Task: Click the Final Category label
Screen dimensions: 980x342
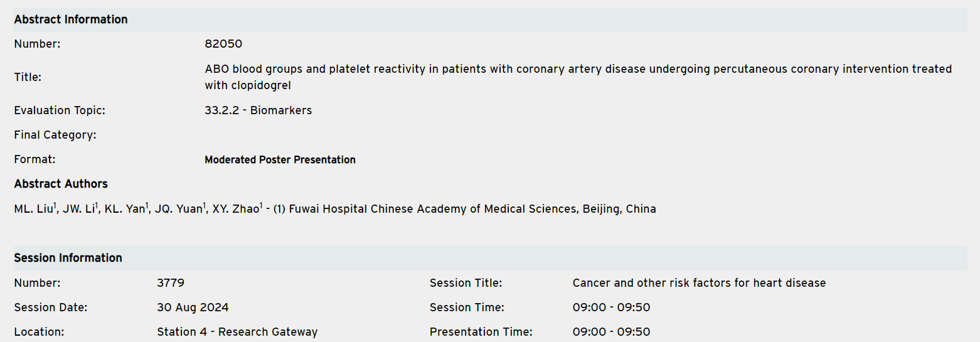Action: (x=55, y=135)
